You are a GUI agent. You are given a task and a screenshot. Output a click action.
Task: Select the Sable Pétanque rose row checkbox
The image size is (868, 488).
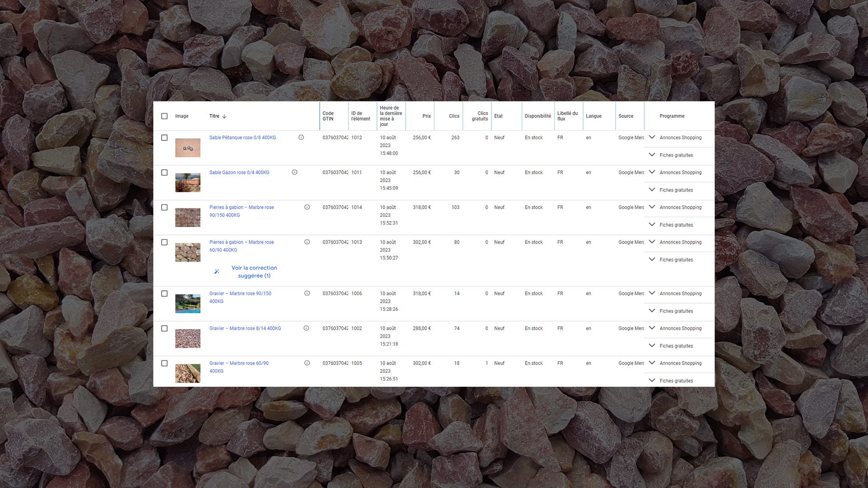[164, 138]
